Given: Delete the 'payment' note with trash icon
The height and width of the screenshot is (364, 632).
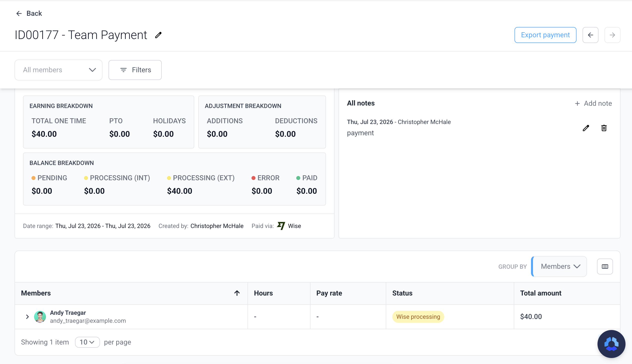Looking at the screenshot, I should coord(604,128).
